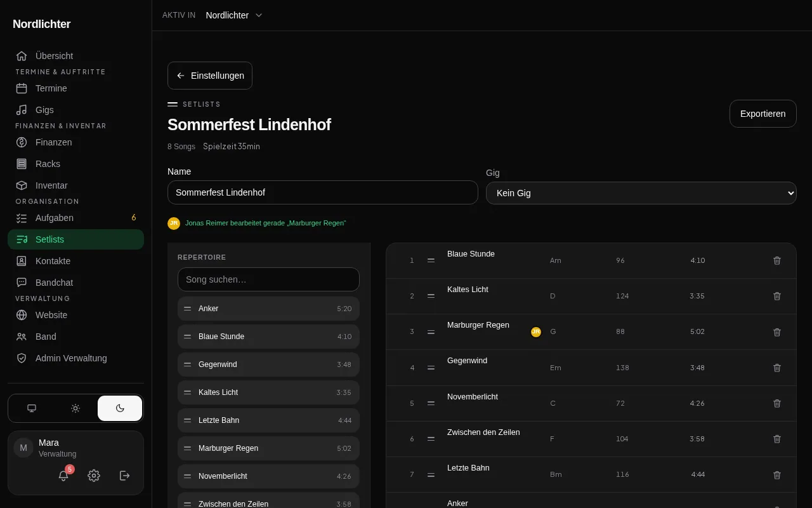The width and height of the screenshot is (812, 508).
Task: Open Website administration
Action: (x=75, y=315)
